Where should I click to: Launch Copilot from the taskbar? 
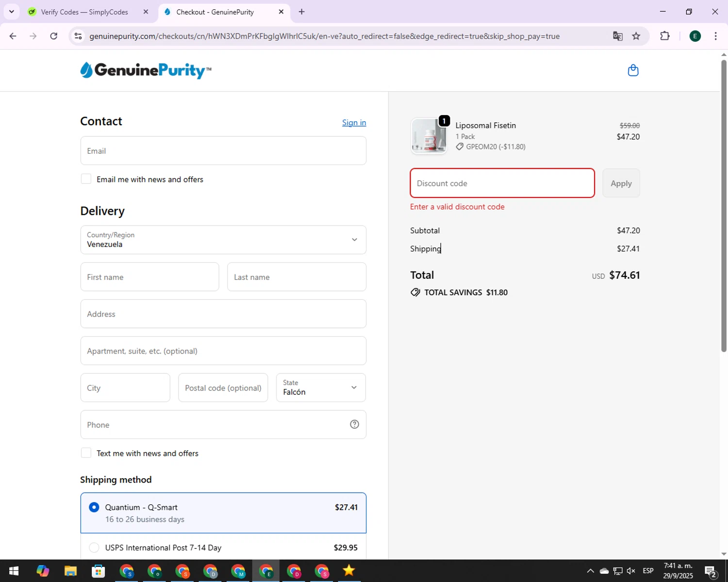point(43,571)
